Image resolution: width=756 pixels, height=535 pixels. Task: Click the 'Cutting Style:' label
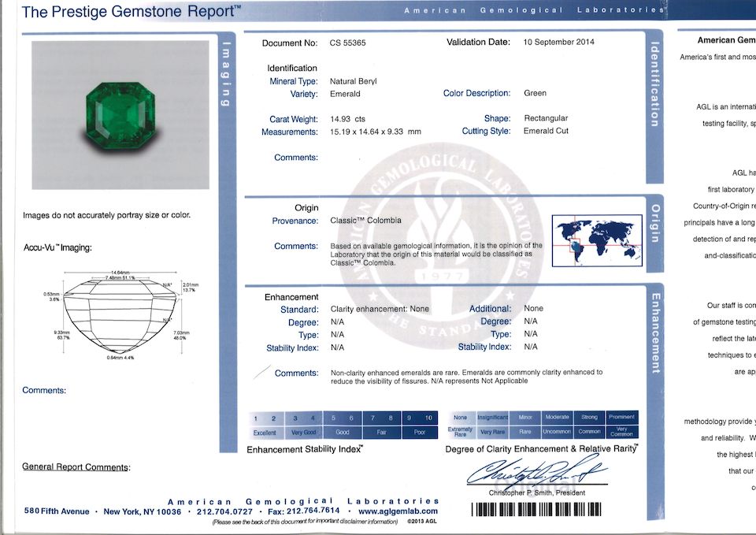pyautogui.click(x=486, y=131)
